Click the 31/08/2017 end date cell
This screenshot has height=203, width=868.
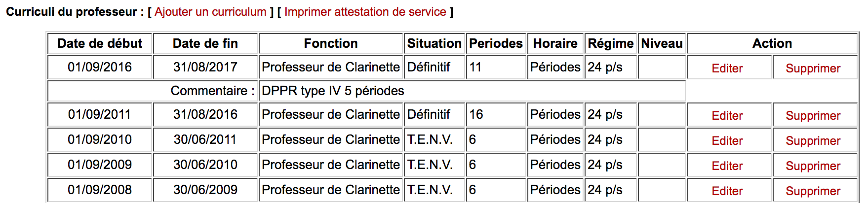205,67
